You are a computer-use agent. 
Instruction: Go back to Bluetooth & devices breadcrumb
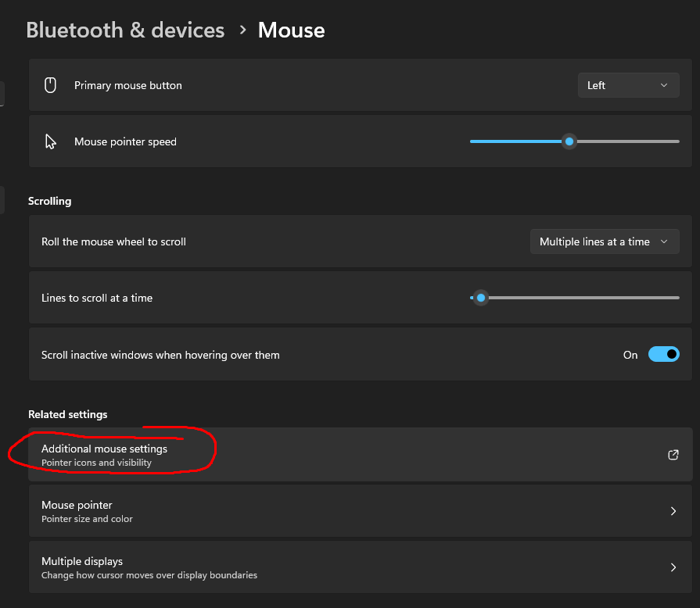[x=125, y=30]
